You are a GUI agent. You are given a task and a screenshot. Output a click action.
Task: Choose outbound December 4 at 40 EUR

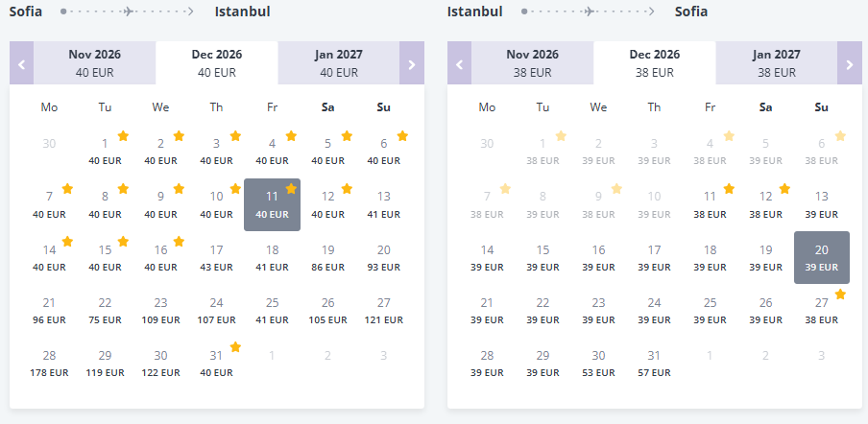click(273, 152)
